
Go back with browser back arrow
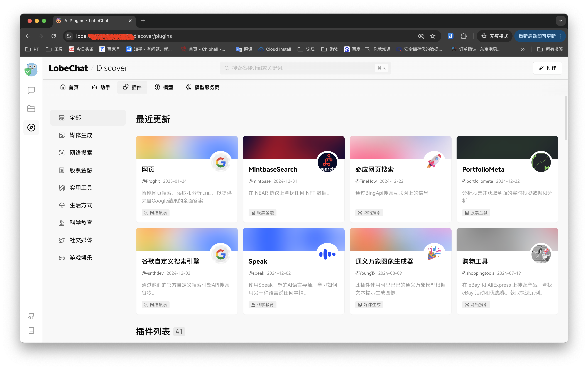28,36
